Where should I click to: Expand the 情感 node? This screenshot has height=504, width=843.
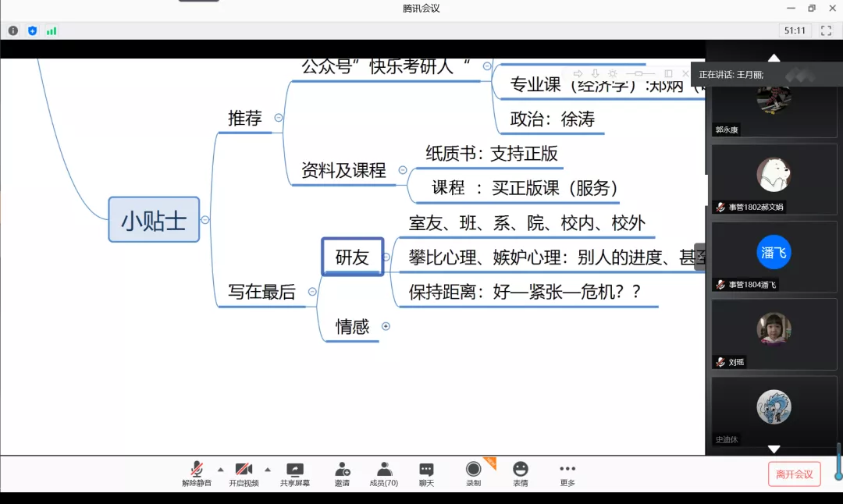(386, 326)
